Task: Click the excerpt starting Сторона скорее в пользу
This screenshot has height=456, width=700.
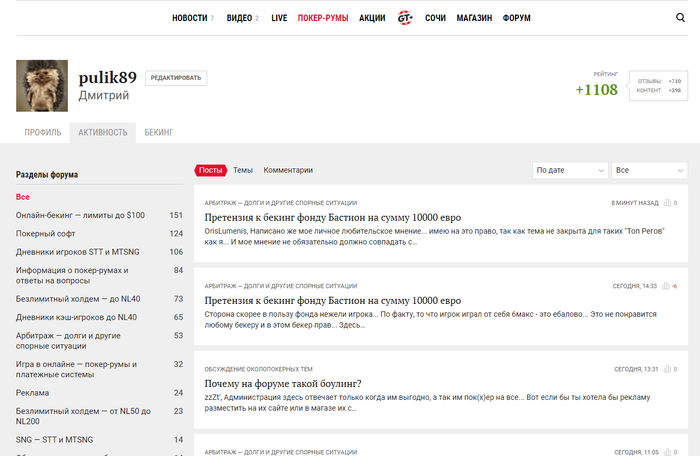Action: (430, 320)
